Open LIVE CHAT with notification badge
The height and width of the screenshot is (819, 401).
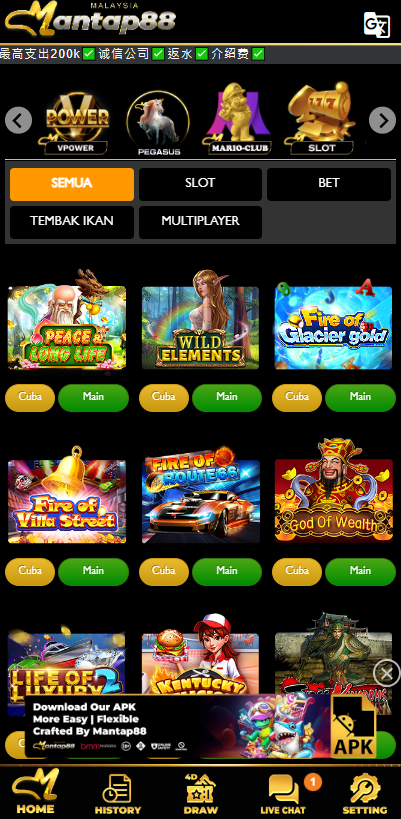pyautogui.click(x=285, y=793)
